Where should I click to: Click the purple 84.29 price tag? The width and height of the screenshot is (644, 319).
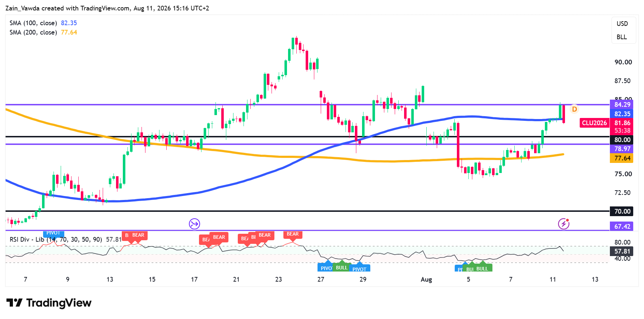click(622, 105)
